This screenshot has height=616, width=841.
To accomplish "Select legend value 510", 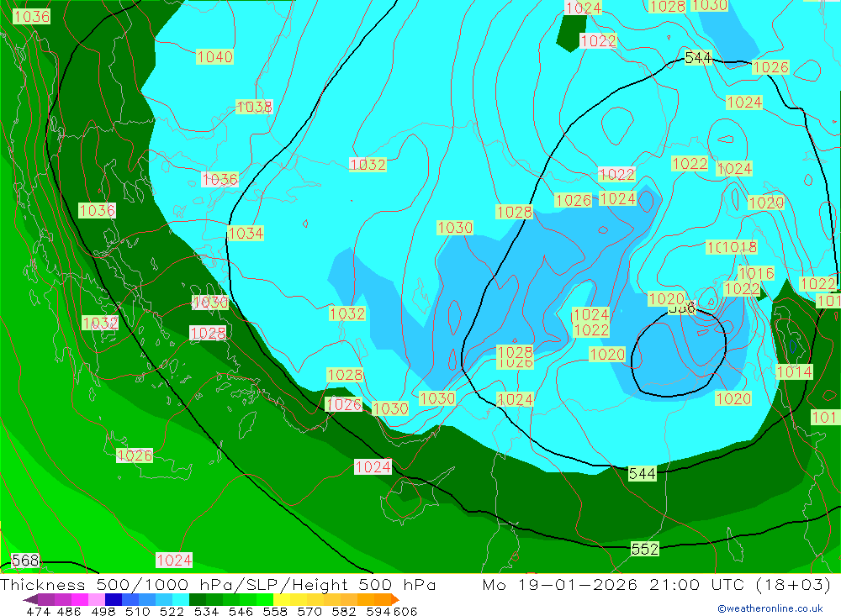I will coord(137,611).
